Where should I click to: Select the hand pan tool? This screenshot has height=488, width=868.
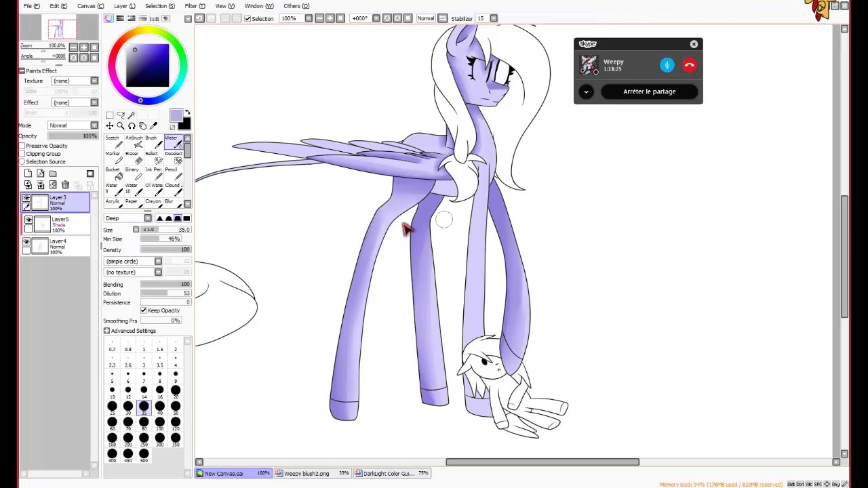(x=142, y=126)
